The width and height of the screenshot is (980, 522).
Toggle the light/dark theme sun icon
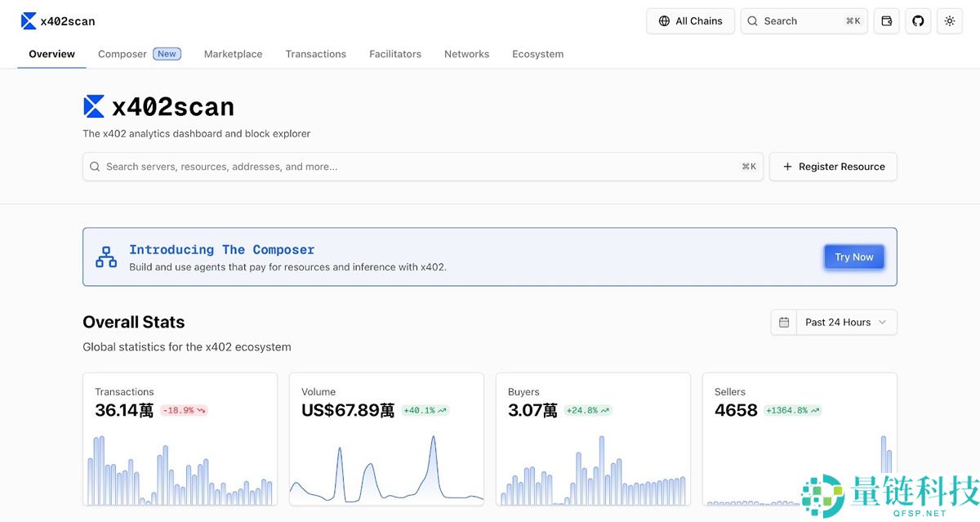[949, 21]
